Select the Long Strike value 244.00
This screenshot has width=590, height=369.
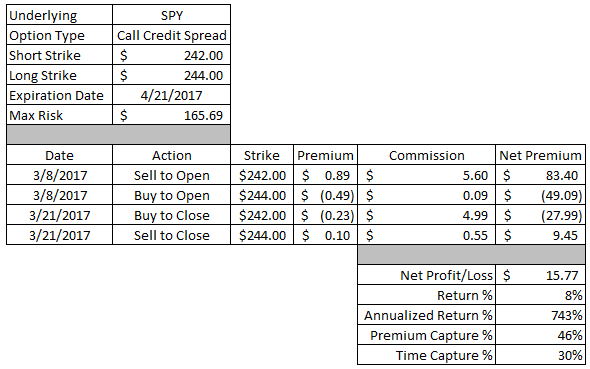172,75
